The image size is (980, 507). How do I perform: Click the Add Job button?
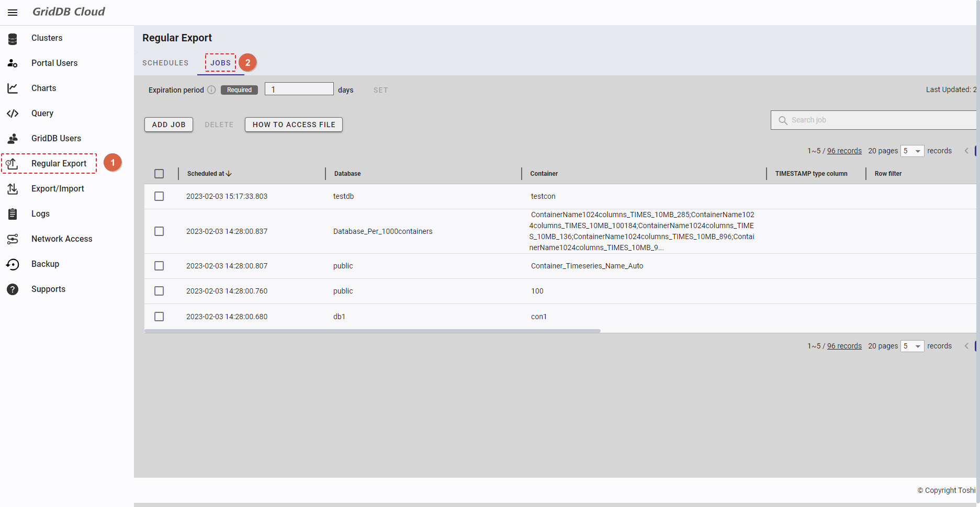(168, 125)
